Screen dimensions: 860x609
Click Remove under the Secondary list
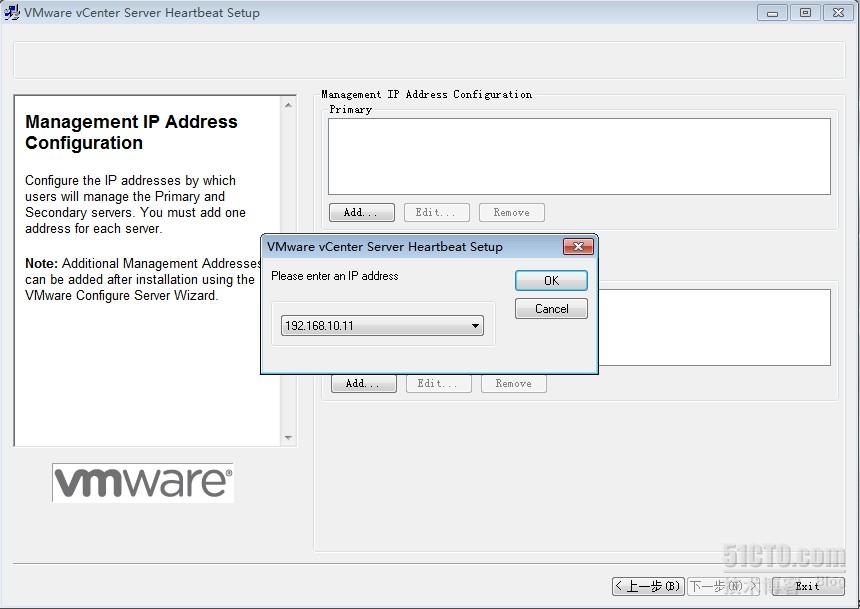[514, 384]
